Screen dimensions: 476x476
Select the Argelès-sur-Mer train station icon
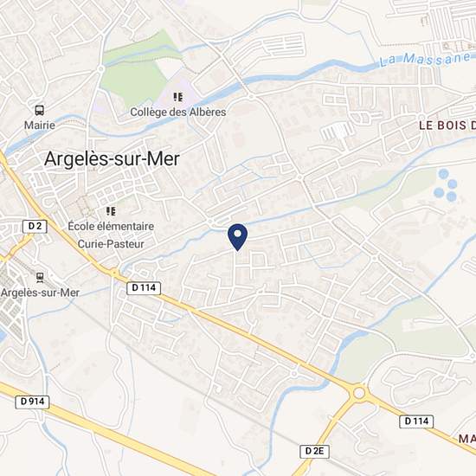tap(40, 278)
